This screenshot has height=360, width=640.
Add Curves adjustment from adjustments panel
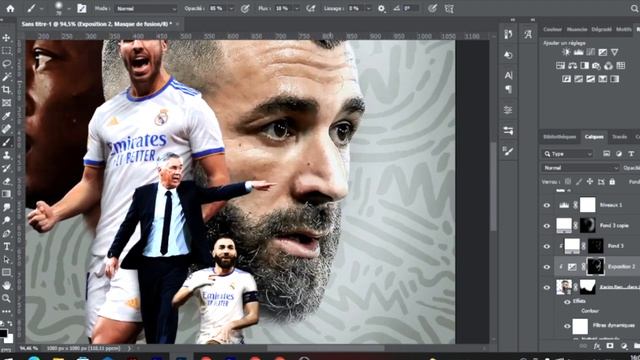[x=591, y=52]
